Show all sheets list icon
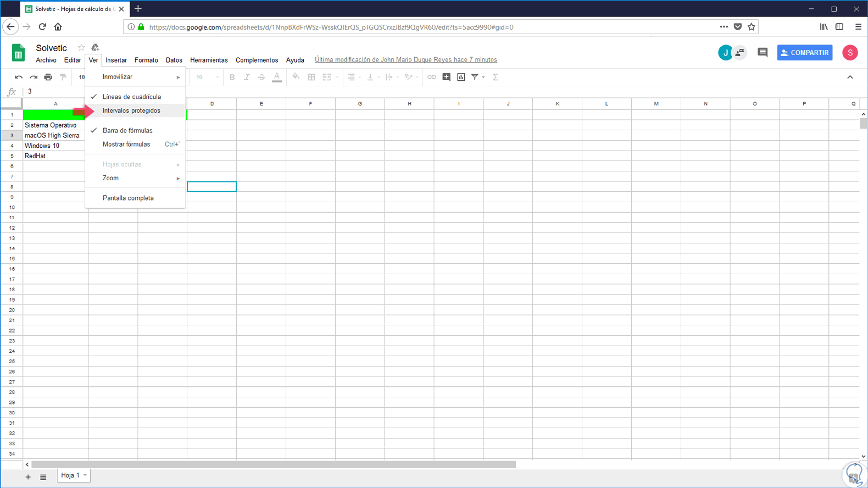The image size is (868, 488). (43, 477)
